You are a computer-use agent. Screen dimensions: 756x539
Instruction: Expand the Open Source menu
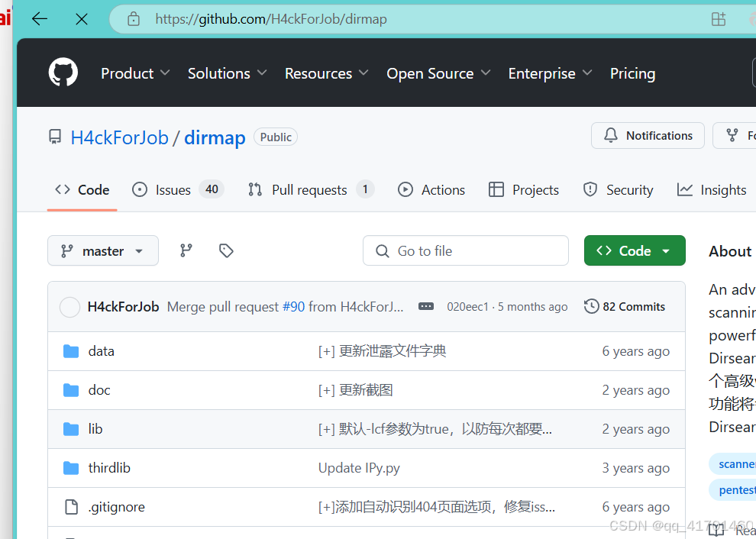pyautogui.click(x=438, y=73)
